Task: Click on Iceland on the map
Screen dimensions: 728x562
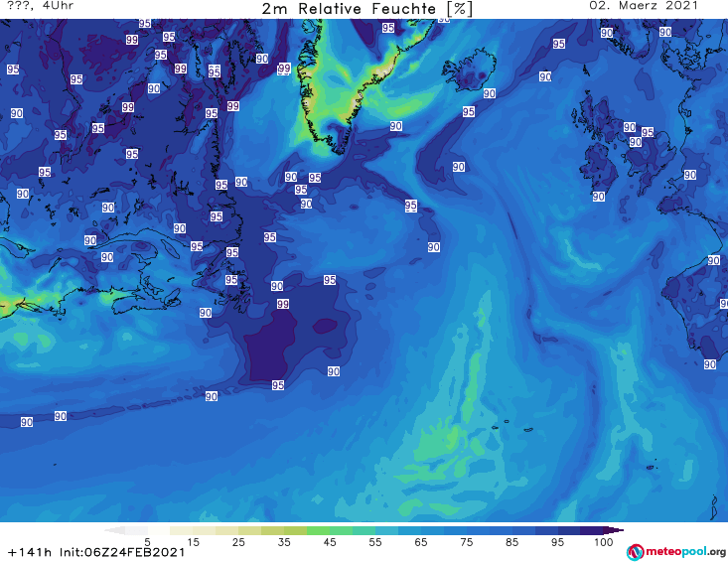Action: click(469, 70)
